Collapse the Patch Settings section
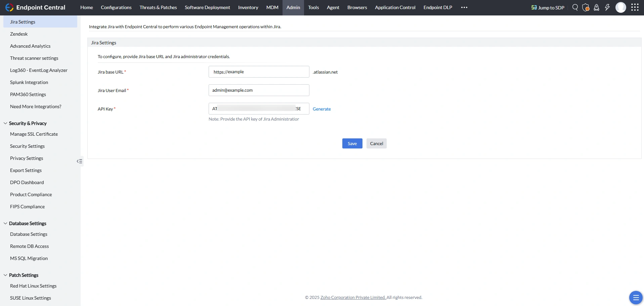 point(5,275)
